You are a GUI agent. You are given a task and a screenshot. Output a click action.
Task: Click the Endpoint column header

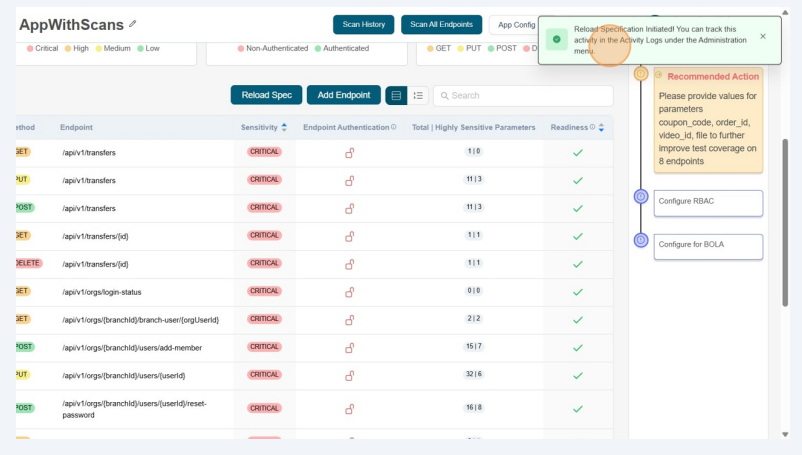tap(76, 127)
